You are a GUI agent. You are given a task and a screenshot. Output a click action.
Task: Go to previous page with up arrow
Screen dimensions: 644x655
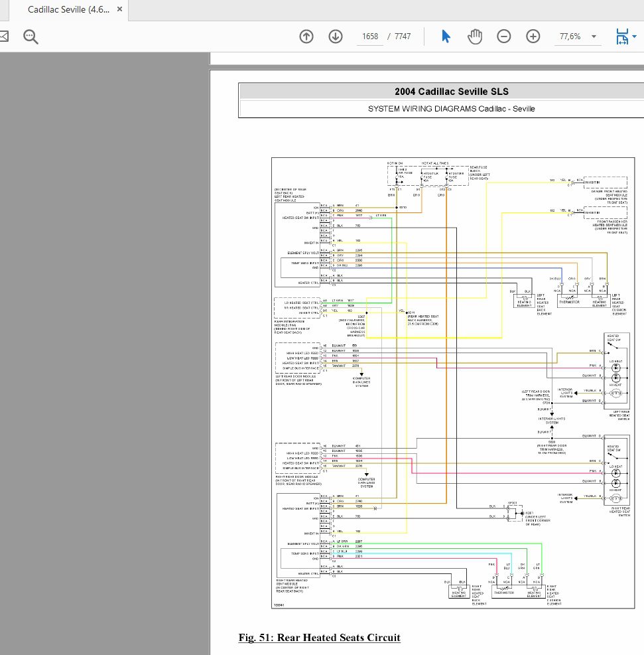tap(306, 36)
